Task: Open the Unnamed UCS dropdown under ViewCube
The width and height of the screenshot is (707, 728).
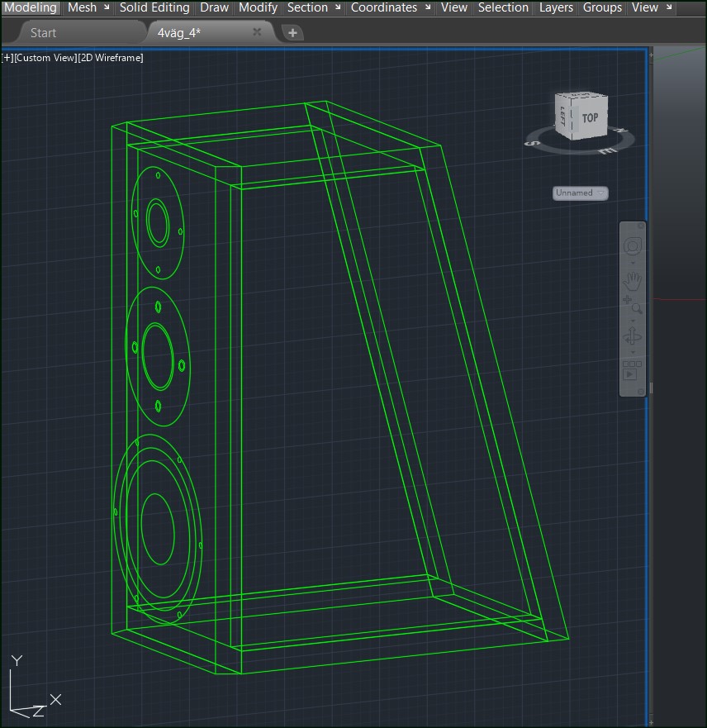Action: [580, 193]
